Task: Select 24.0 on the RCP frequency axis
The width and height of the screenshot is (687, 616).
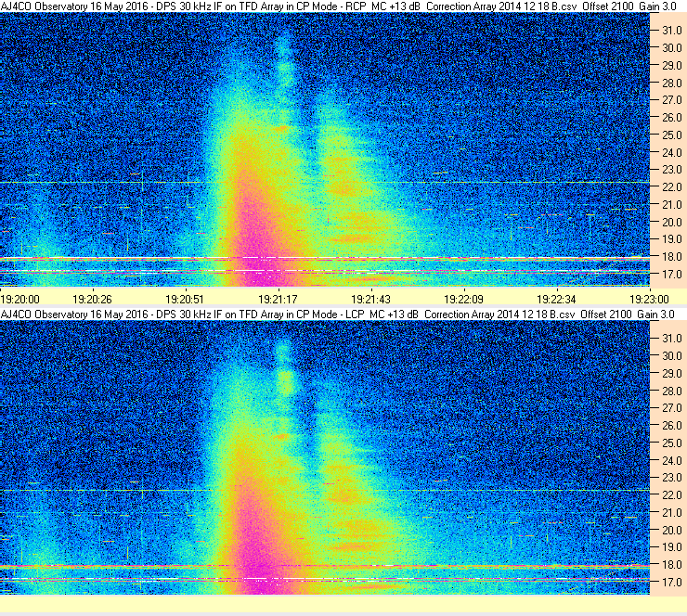Action: [671, 153]
